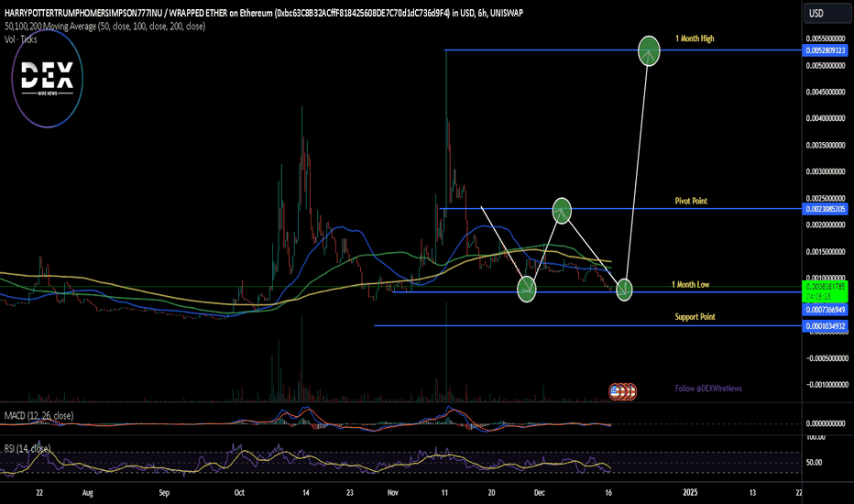Click the Aug label on time axis

coord(88,493)
